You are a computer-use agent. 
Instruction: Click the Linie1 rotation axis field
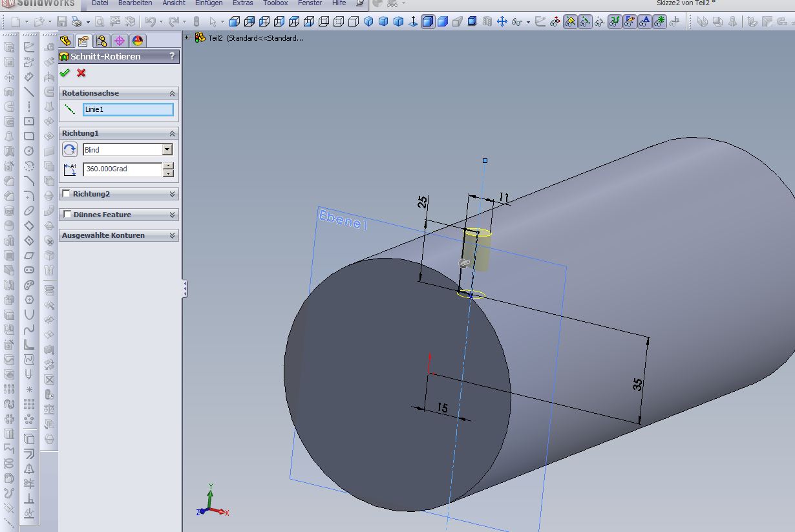128,110
